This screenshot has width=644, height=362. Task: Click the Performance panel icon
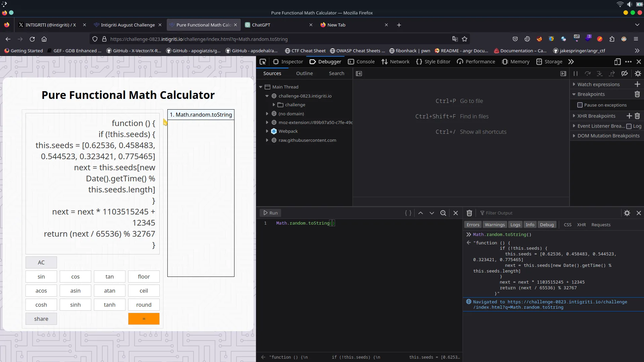(x=460, y=61)
